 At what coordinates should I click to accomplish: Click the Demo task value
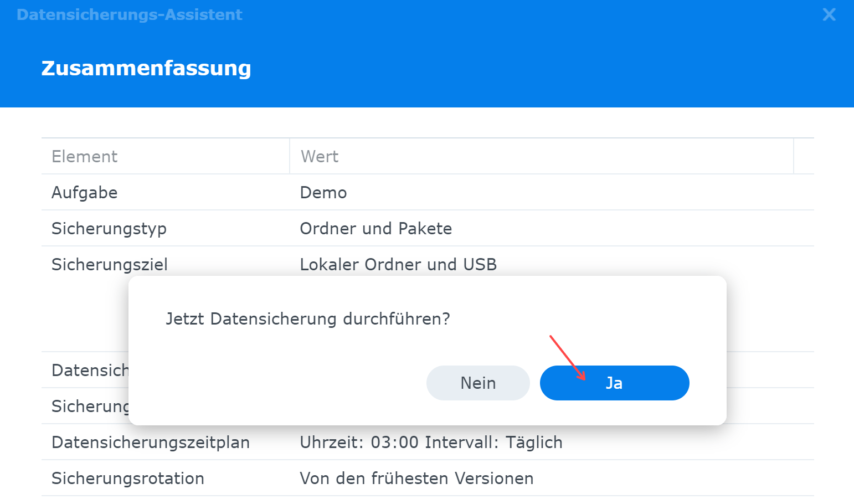[323, 193]
